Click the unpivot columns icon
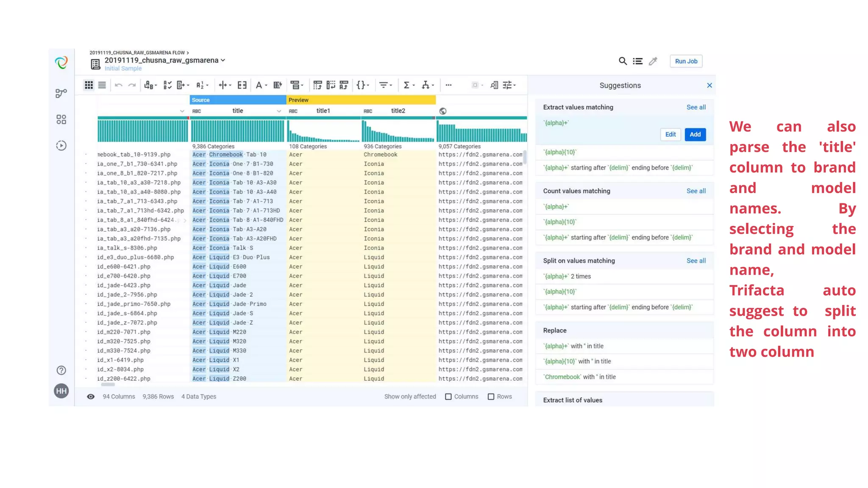Viewport: 868px width, 488px height. [331, 85]
